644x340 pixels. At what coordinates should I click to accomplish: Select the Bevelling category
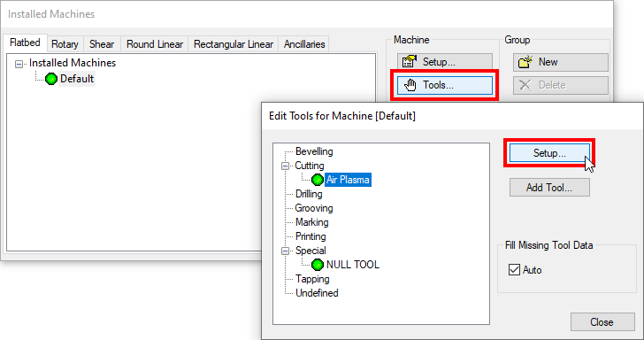(314, 151)
